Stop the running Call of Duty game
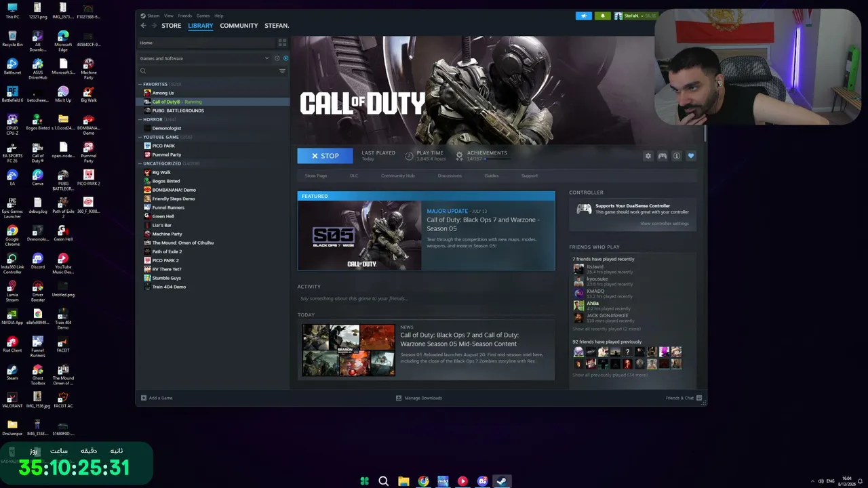The width and height of the screenshot is (868, 488). 325,156
